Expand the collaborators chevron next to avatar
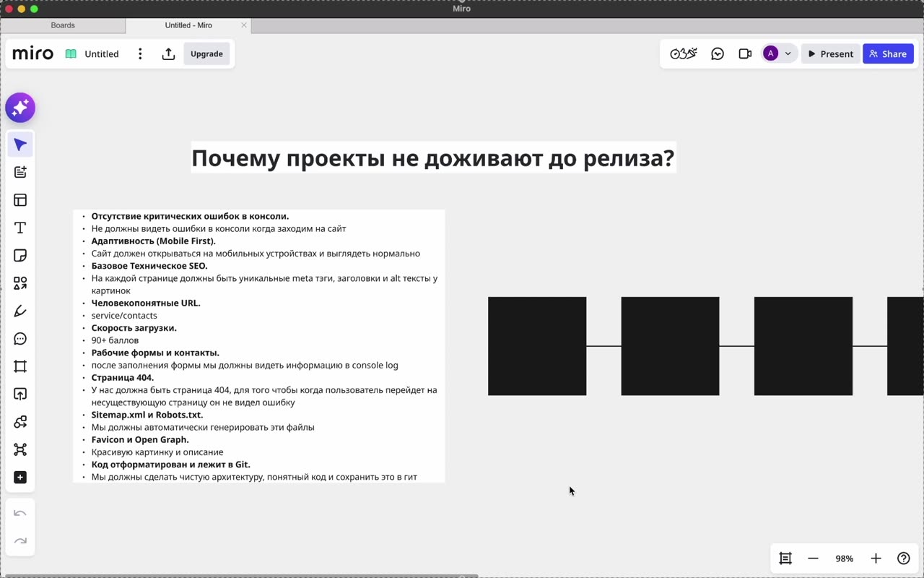The image size is (924, 578). click(x=788, y=53)
